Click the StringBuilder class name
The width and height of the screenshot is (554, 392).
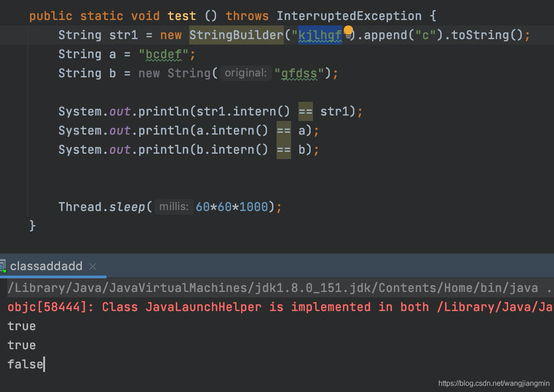[237, 35]
